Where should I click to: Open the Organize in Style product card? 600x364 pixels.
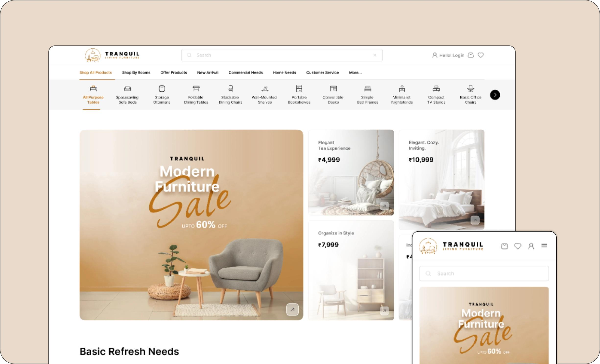[x=351, y=270]
